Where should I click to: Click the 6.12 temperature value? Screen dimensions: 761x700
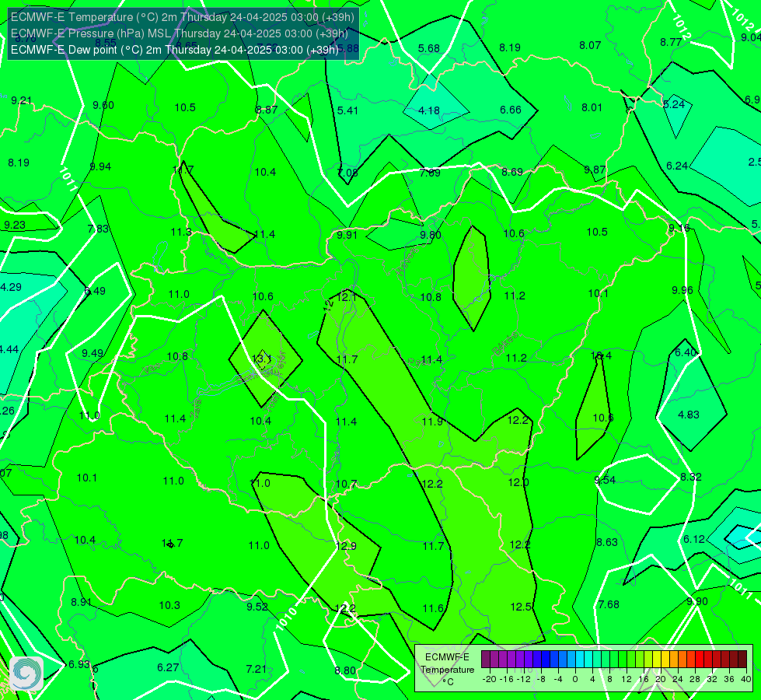tap(694, 539)
